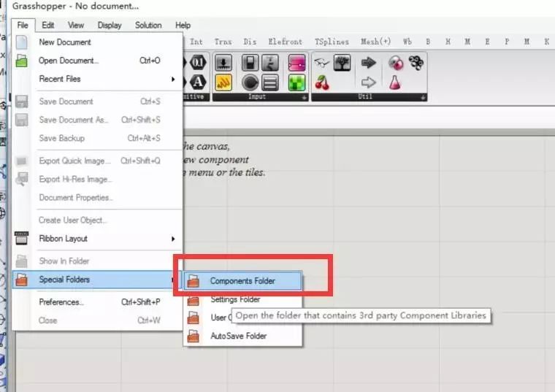Viewport: 555px width, 392px height.
Task: Click the green Open Document folder icon
Action: click(x=22, y=61)
